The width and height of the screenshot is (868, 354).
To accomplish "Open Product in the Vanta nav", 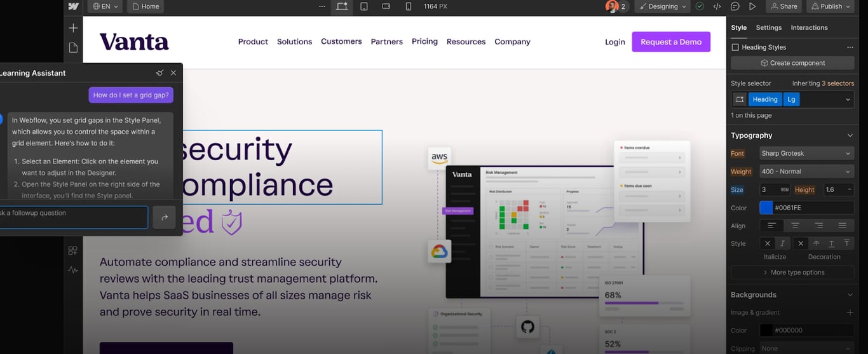I will coord(253,41).
